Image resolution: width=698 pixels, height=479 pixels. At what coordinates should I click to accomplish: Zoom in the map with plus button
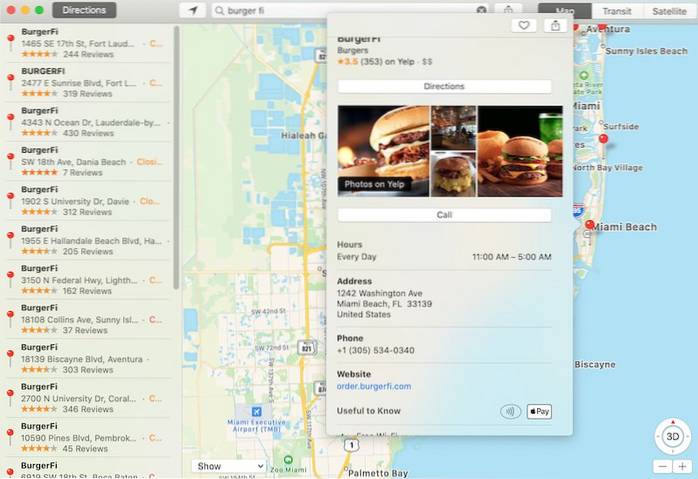(683, 466)
